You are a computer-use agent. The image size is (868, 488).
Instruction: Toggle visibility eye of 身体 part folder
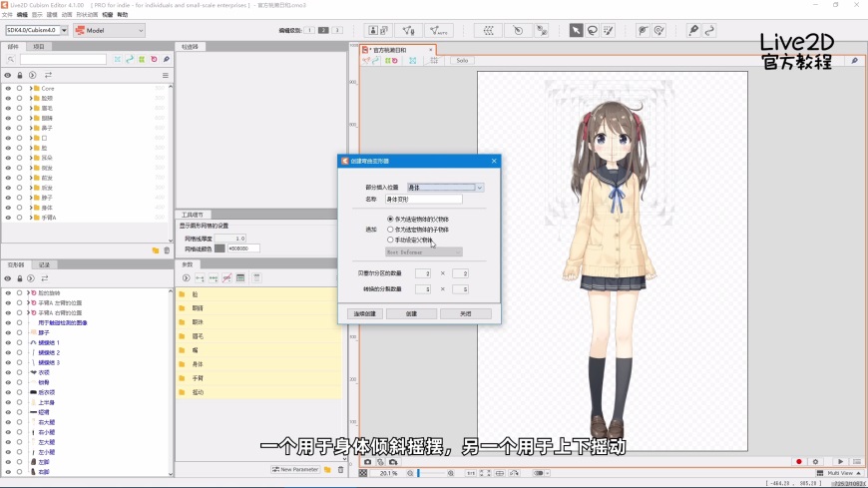8,208
